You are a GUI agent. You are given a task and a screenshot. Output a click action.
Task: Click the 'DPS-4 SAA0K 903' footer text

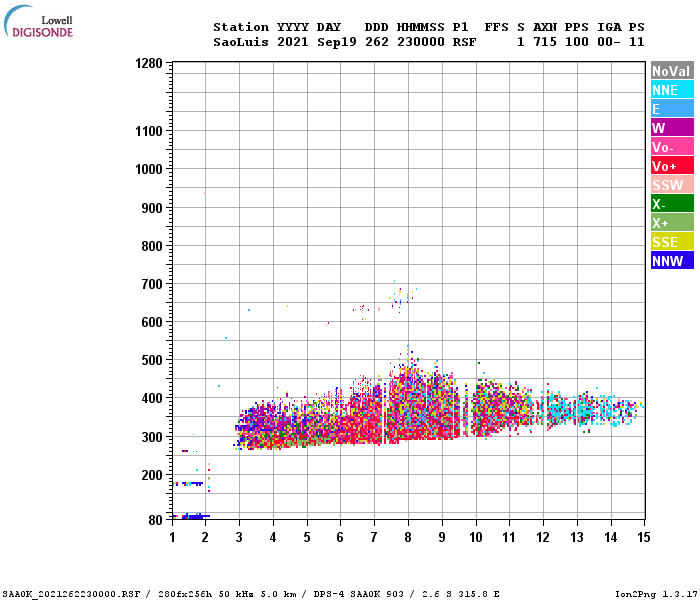tap(358, 594)
